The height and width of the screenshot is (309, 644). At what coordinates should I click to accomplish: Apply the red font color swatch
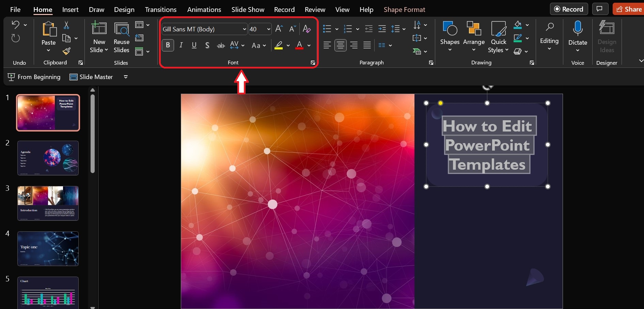coord(299,45)
